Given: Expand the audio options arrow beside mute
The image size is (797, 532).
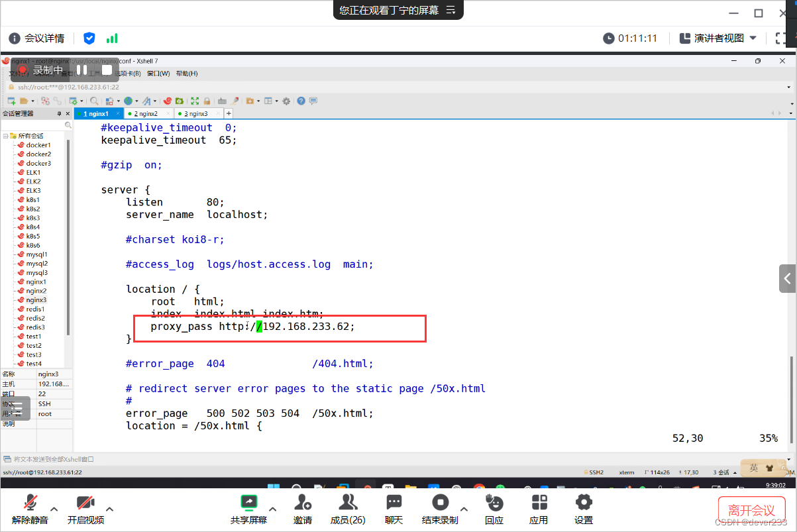Looking at the screenshot, I should coord(54,509).
